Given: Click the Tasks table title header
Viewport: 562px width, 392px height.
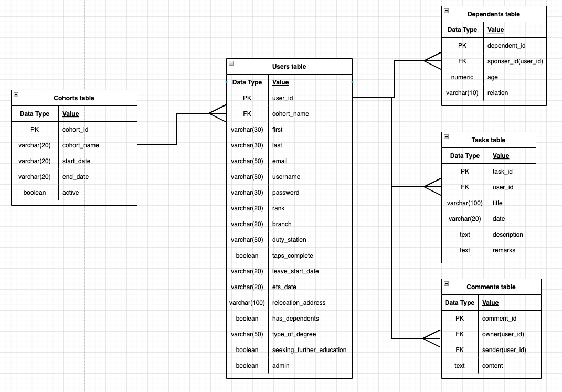Looking at the screenshot, I should tap(489, 140).
